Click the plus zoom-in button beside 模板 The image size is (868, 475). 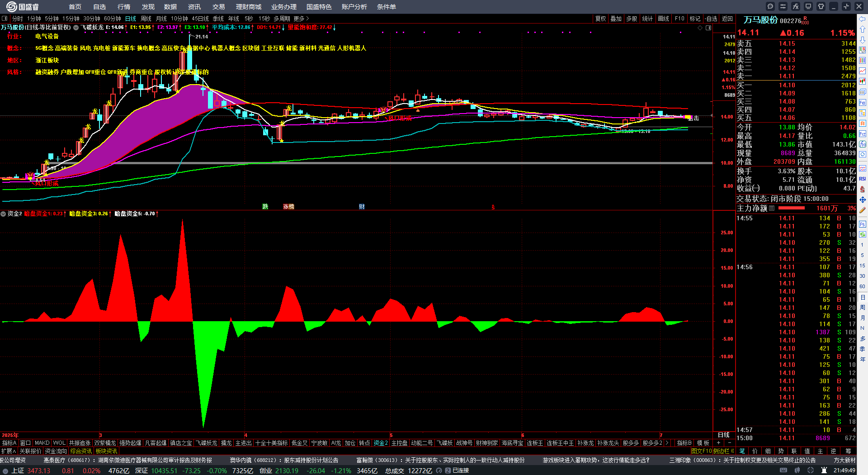(x=718, y=443)
